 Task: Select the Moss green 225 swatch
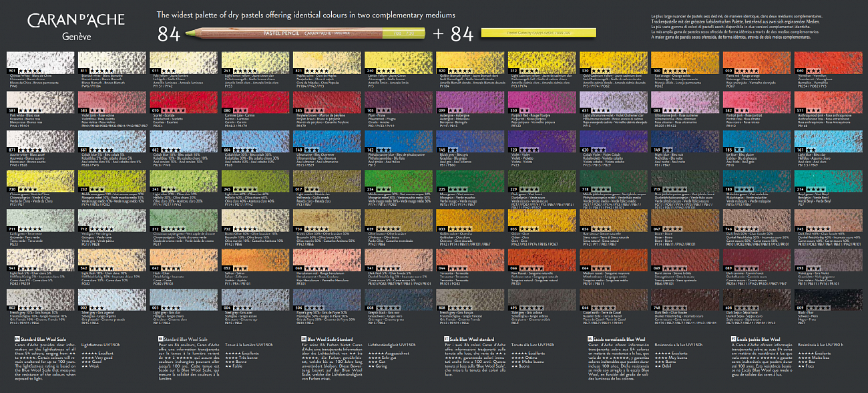(x=471, y=181)
